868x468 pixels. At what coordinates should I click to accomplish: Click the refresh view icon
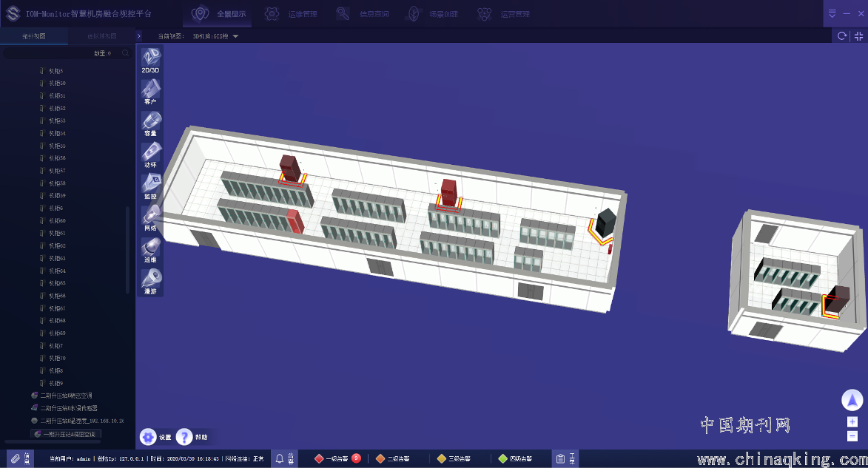842,36
